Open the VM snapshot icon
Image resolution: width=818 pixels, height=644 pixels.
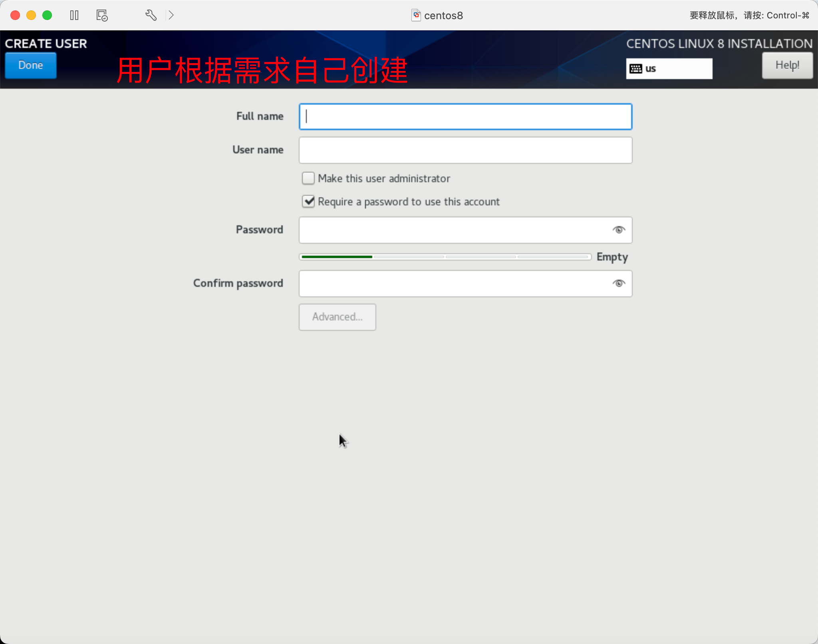(x=102, y=15)
